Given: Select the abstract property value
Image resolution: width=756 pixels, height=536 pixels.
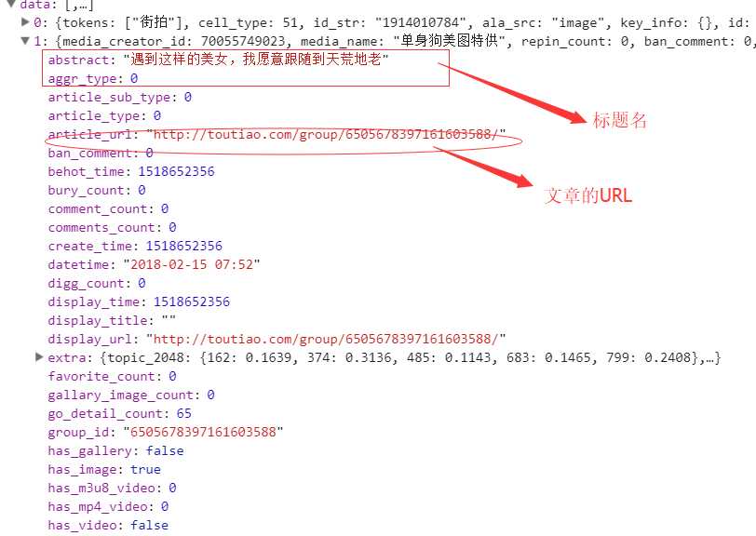Looking at the screenshot, I should [256, 60].
